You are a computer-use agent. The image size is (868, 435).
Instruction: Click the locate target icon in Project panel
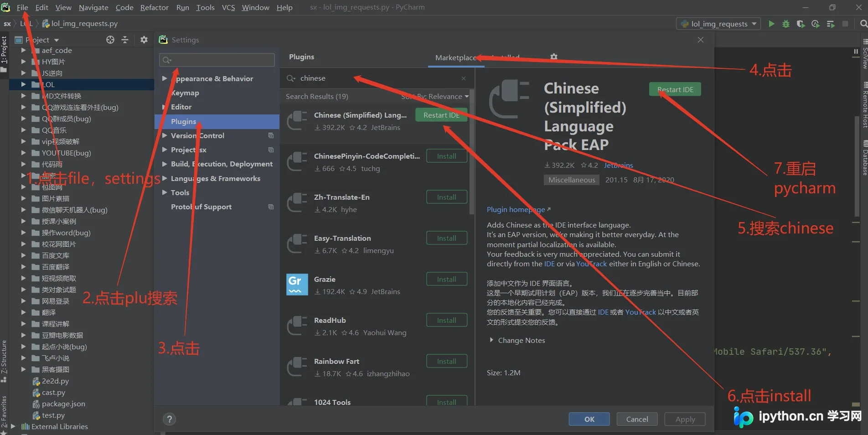pos(110,40)
